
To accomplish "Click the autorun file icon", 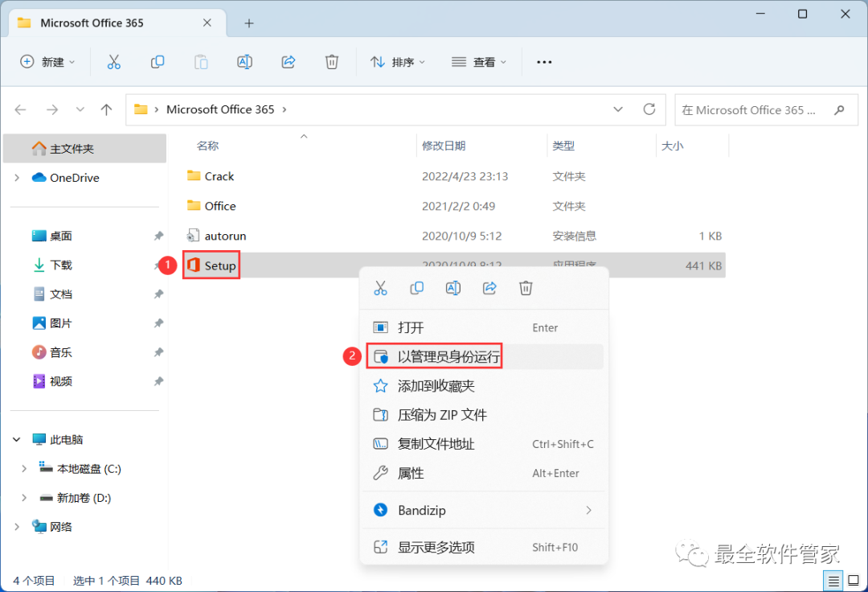I will click(193, 236).
